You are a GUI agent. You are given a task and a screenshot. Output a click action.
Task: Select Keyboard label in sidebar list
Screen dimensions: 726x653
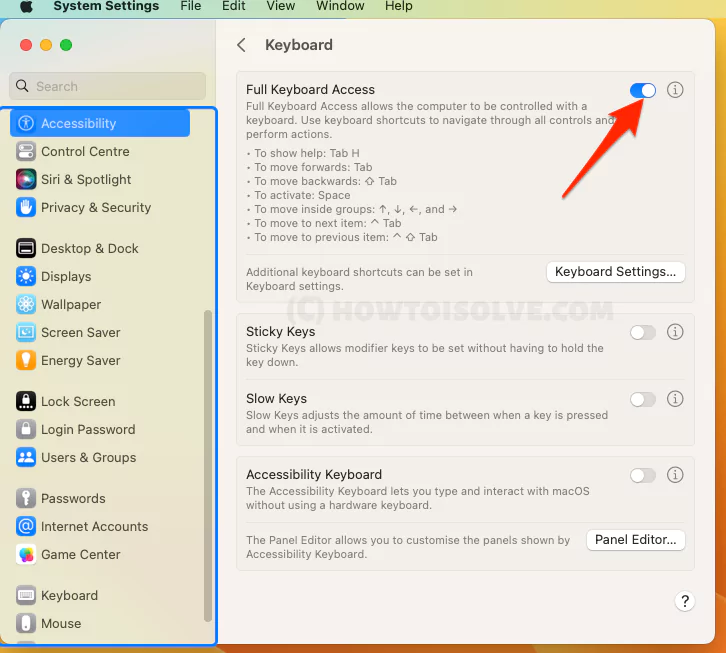coord(69,596)
